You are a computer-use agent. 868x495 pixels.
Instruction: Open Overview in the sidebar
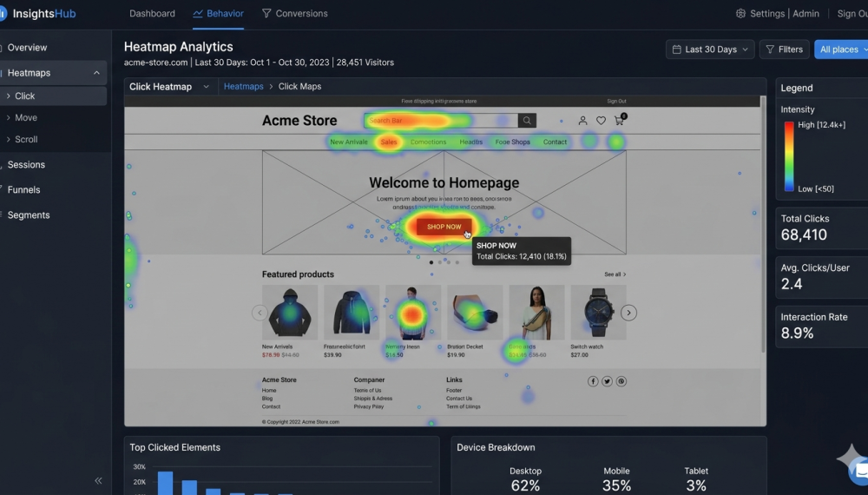pyautogui.click(x=27, y=48)
